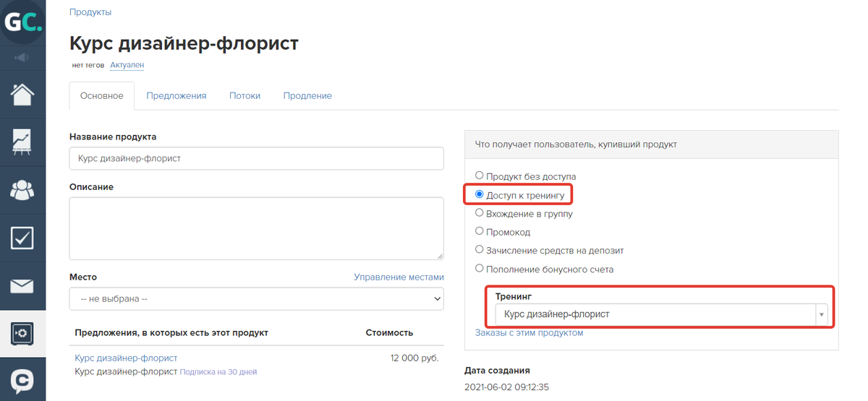The height and width of the screenshot is (401, 868).
Task: Open the messages envelope sidebar icon
Action: (x=22, y=285)
